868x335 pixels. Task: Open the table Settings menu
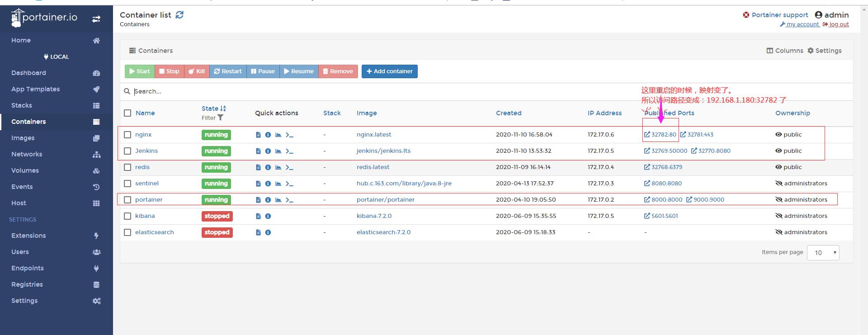[825, 51]
